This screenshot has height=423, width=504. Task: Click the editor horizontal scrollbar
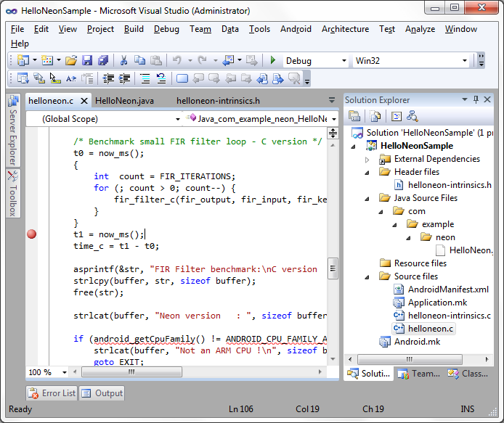point(131,372)
